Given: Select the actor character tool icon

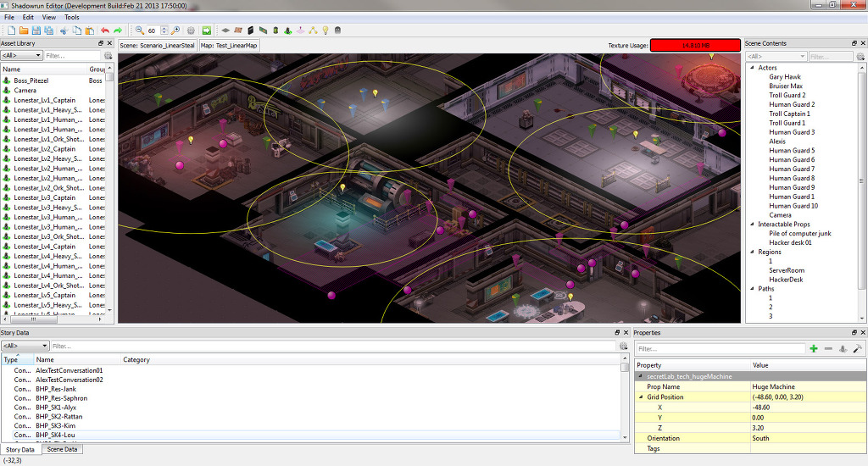Looking at the screenshot, I should click(x=288, y=31).
